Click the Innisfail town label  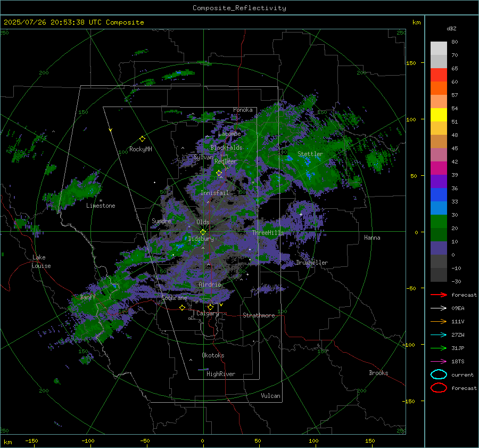[x=214, y=193]
